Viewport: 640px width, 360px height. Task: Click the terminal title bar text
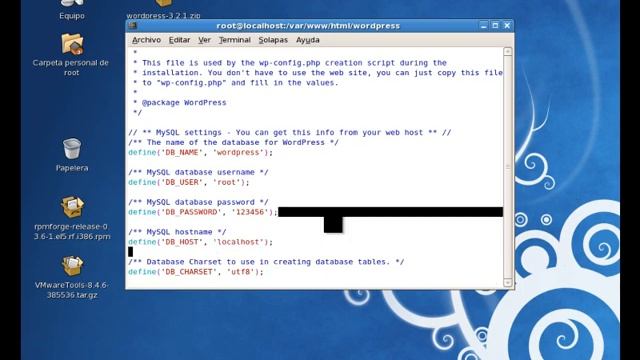tap(308, 26)
